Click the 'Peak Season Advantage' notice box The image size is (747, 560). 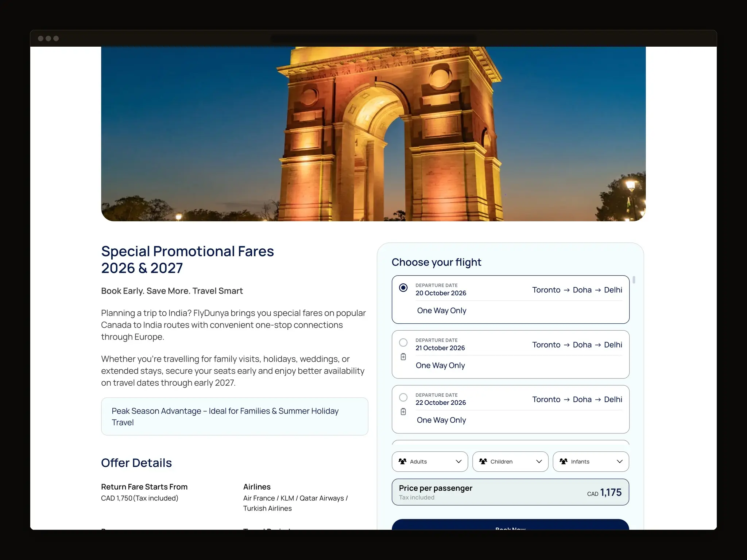point(235,416)
